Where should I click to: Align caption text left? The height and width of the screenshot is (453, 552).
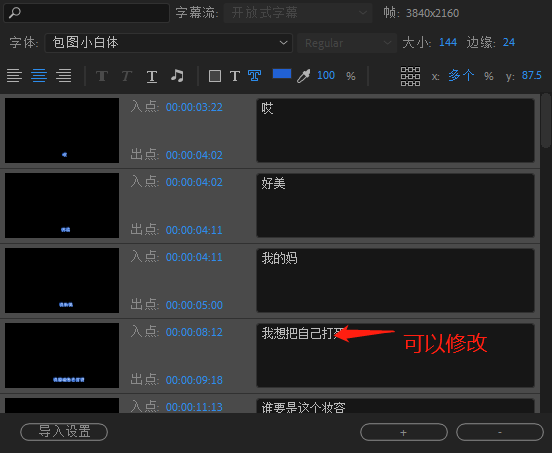(x=14, y=75)
